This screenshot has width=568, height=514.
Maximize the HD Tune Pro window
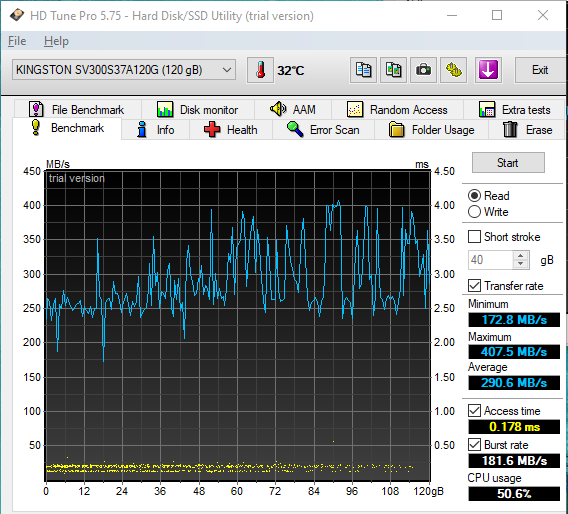click(x=497, y=15)
